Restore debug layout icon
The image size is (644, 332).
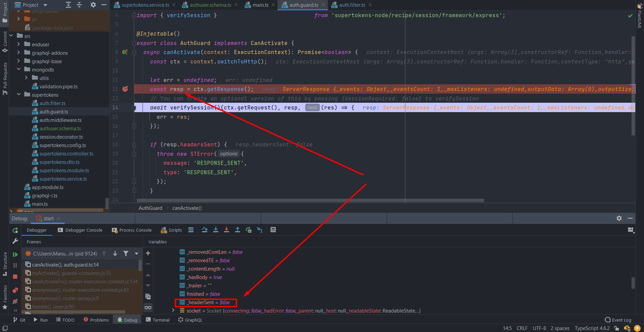[631, 230]
